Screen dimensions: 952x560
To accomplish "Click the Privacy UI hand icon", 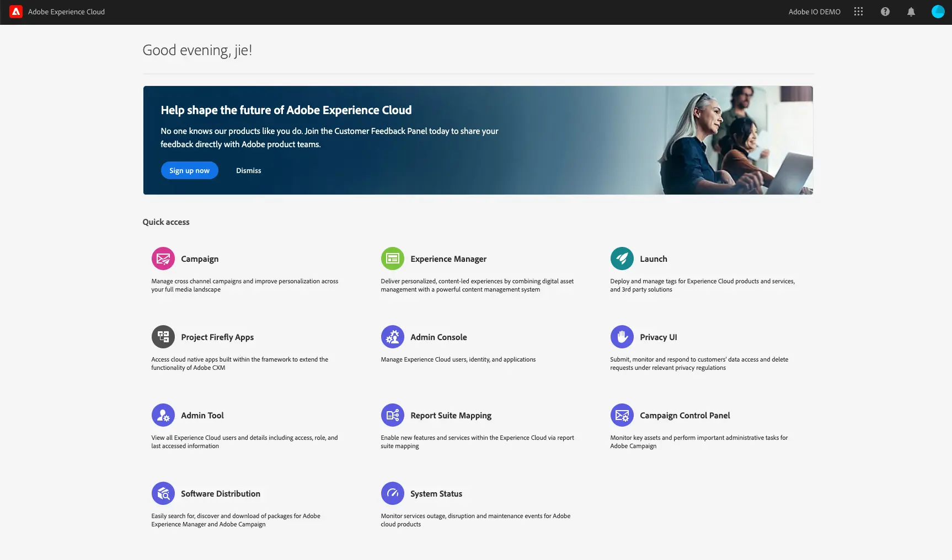I will click(x=622, y=337).
